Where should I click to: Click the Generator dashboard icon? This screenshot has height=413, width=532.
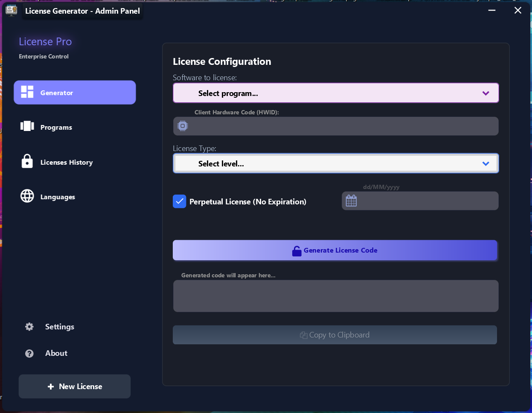pyautogui.click(x=27, y=92)
